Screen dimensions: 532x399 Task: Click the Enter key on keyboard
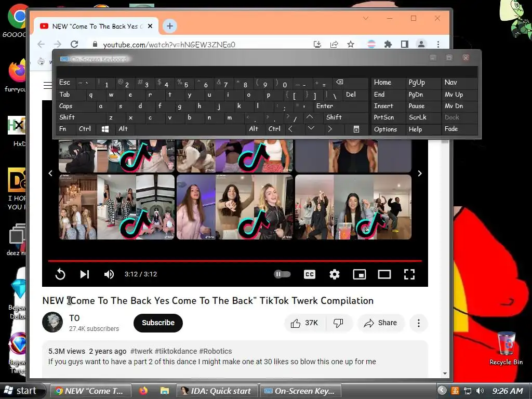(341, 106)
